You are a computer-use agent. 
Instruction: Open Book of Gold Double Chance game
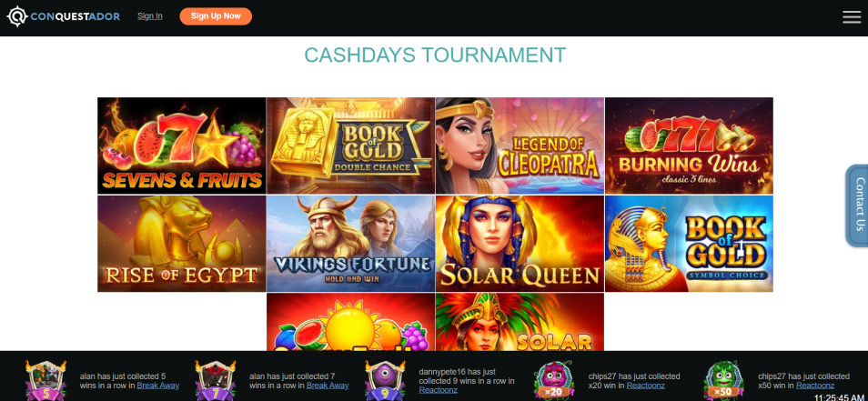350,145
